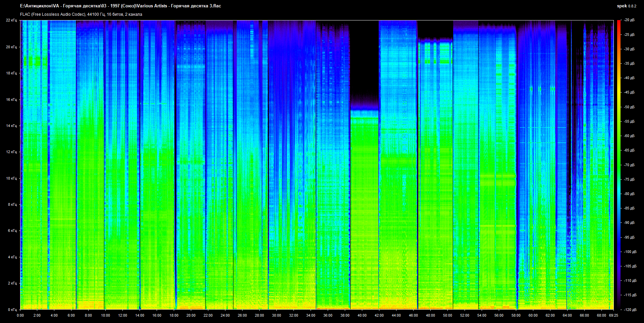Click the -45 дБ scale label
The image size is (644, 323).
point(629,92)
